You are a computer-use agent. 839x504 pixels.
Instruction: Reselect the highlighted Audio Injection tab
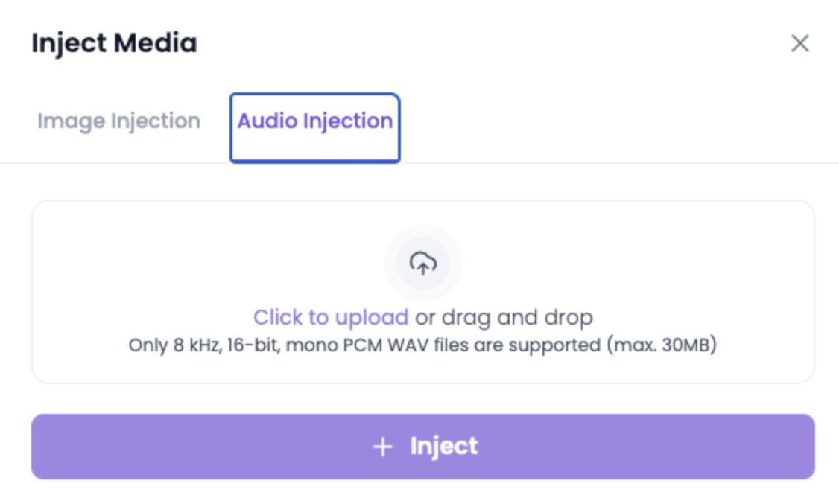(x=314, y=121)
